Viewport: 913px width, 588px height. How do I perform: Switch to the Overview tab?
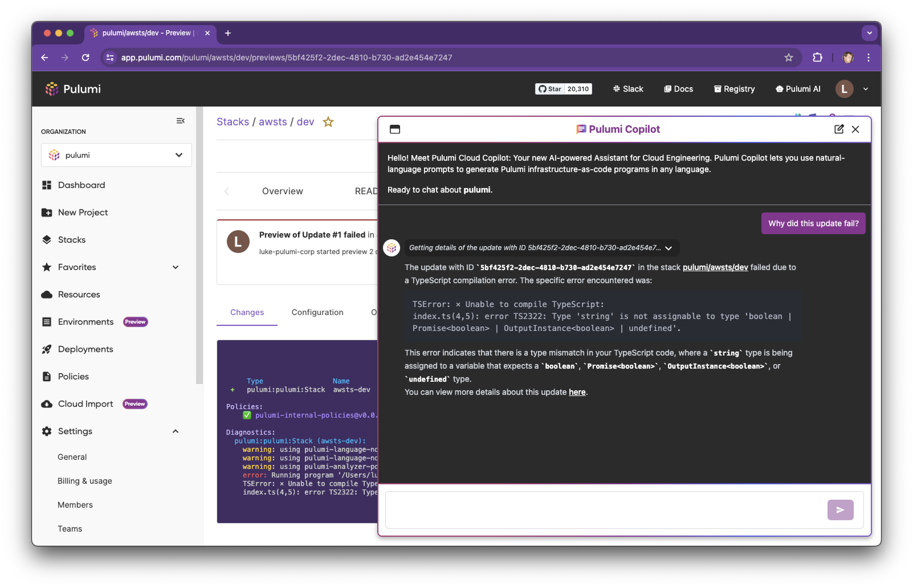[x=283, y=191]
